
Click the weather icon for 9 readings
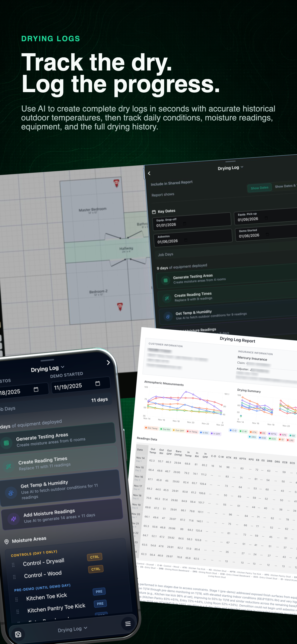coord(168,316)
